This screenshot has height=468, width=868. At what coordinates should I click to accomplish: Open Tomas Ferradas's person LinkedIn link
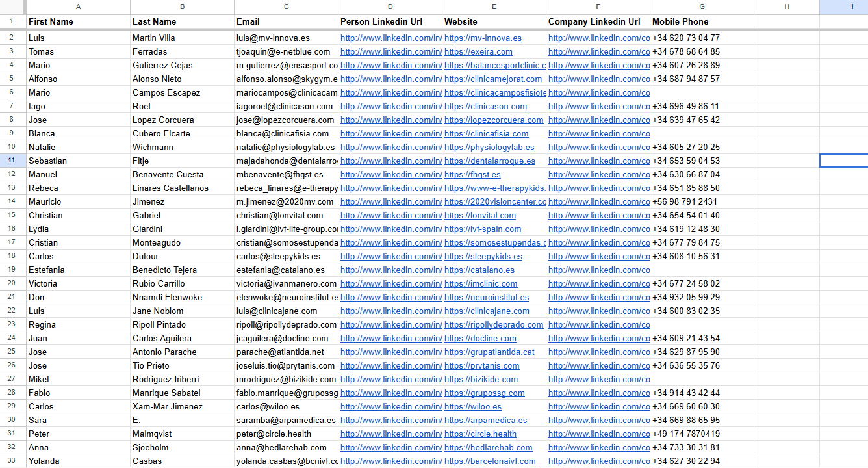[391, 51]
